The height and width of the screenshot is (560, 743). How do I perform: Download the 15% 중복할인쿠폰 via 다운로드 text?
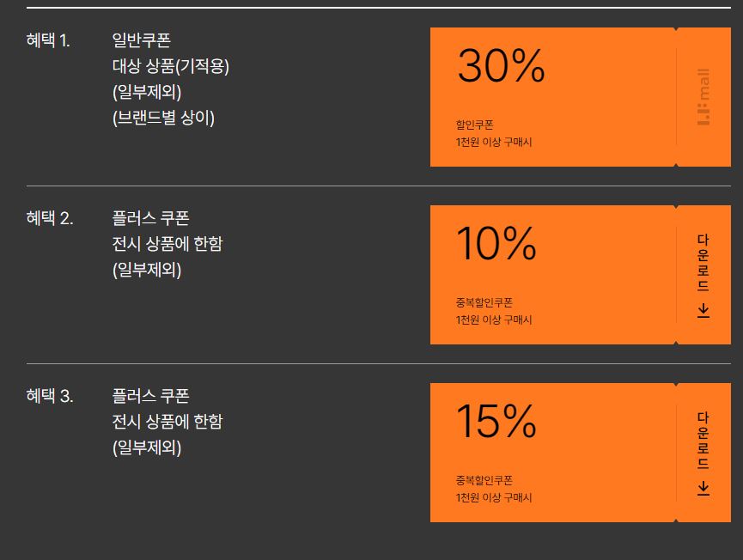[703, 441]
